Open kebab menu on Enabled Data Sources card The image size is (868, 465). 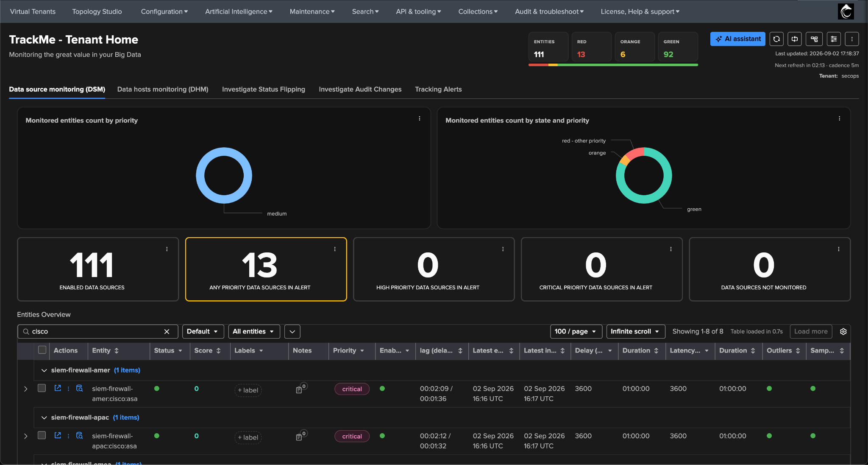pyautogui.click(x=167, y=249)
